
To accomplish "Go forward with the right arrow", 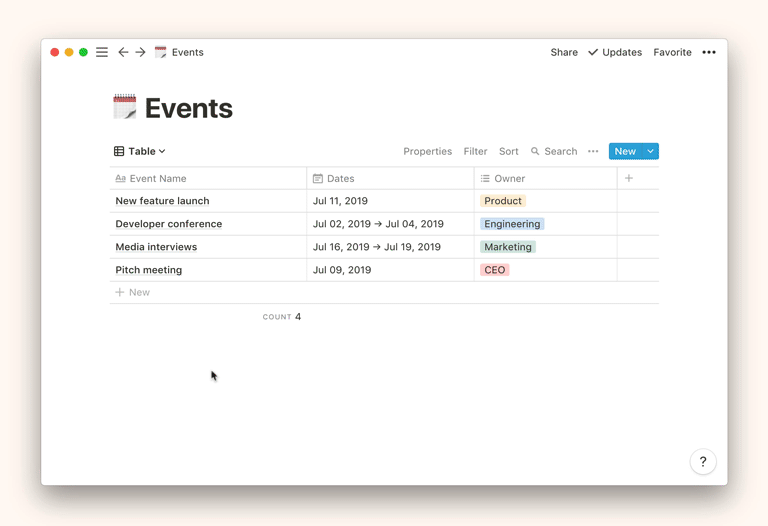I will click(140, 52).
